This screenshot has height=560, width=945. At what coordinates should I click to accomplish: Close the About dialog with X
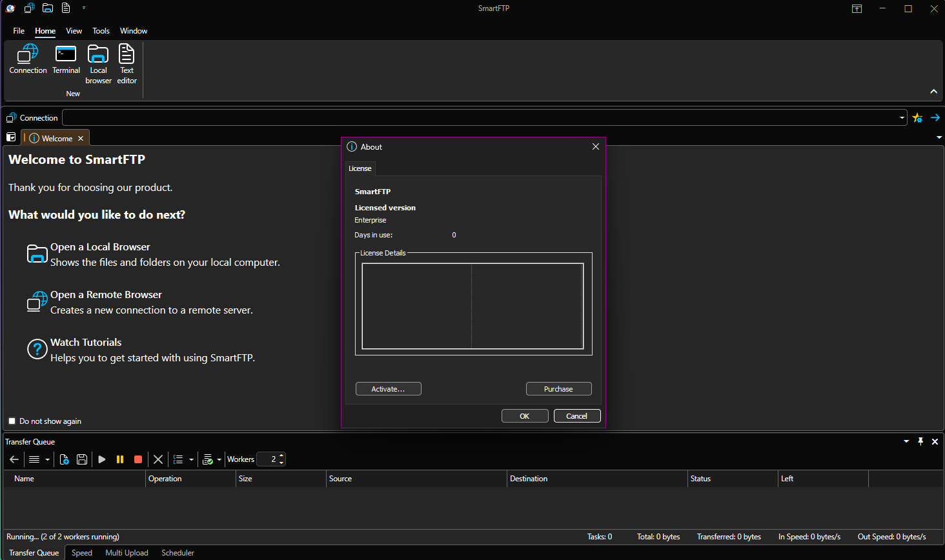596,146
